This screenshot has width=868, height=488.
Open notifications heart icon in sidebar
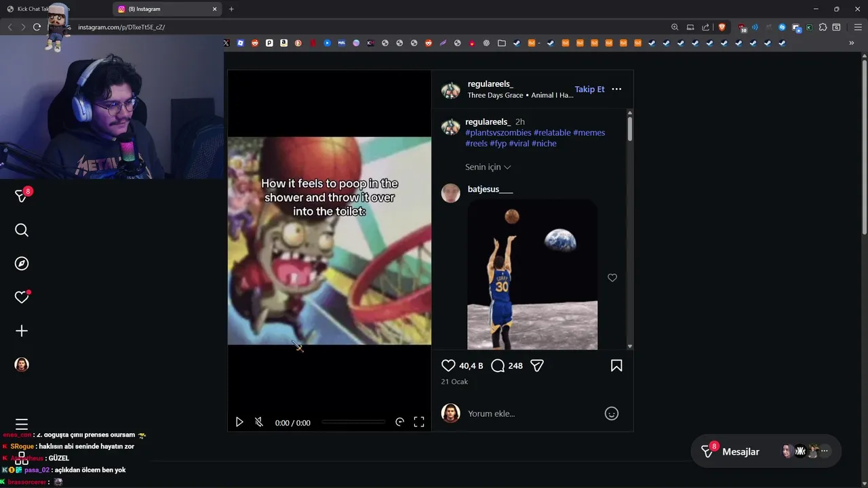coord(22,297)
